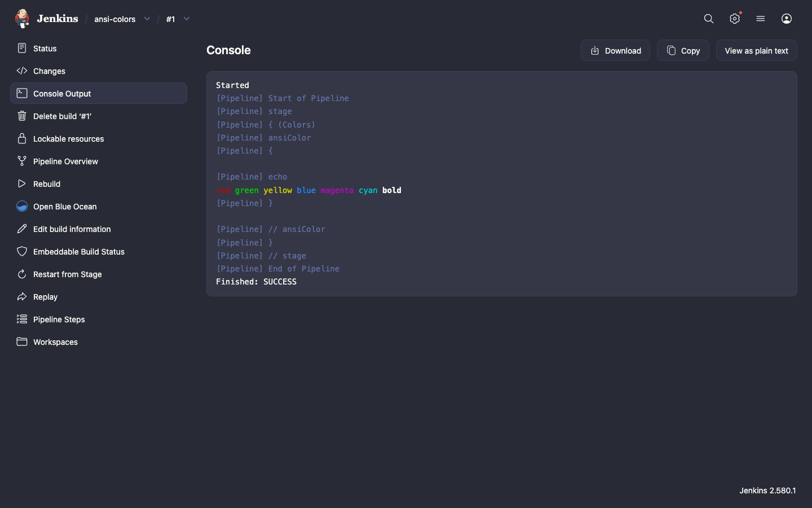Screen dimensions: 812x508
Task: Open Manage Jenkins gear icon
Action: point(735,19)
